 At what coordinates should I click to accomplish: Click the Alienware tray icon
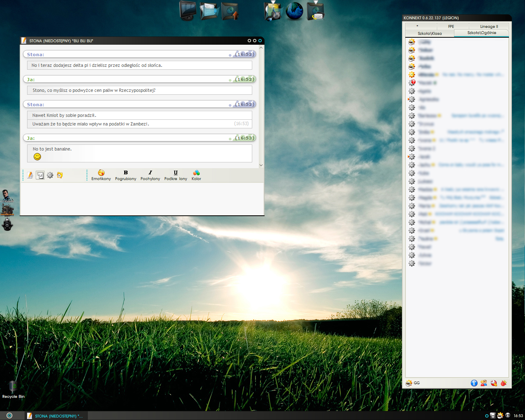493,415
